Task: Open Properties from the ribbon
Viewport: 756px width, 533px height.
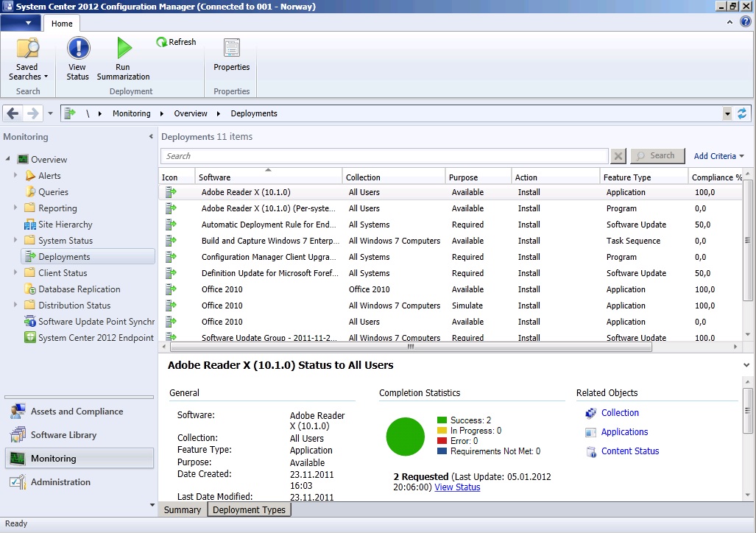Action: click(231, 55)
